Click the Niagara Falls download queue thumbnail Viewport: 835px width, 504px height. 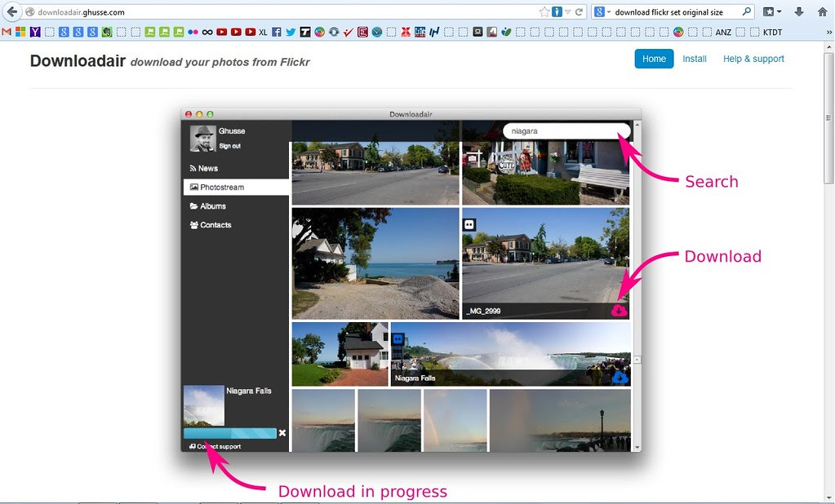coord(204,405)
